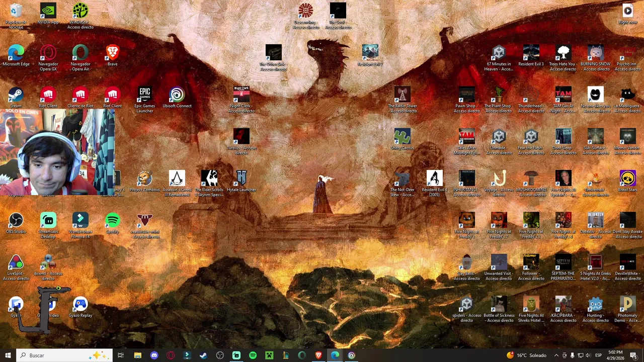Open Brave browser from the taskbar
Screen dimensions: 644x362
[318, 355]
